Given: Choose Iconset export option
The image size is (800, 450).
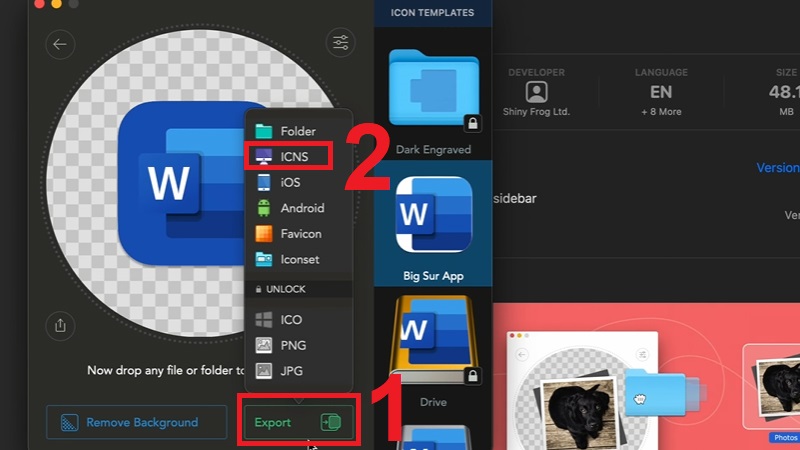Looking at the screenshot, I should click(x=298, y=259).
